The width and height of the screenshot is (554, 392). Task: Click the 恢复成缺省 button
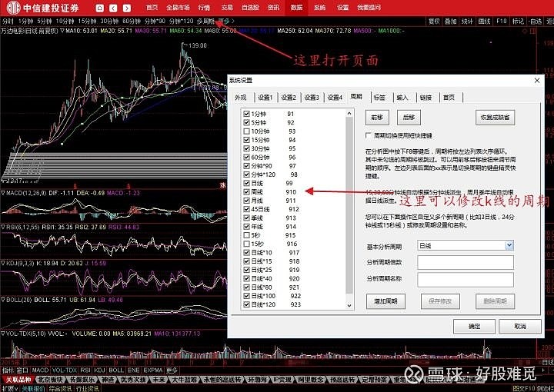495,117
